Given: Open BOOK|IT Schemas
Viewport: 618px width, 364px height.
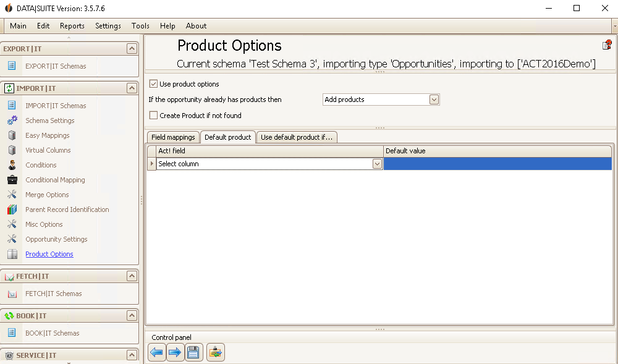Looking at the screenshot, I should click(x=53, y=333).
